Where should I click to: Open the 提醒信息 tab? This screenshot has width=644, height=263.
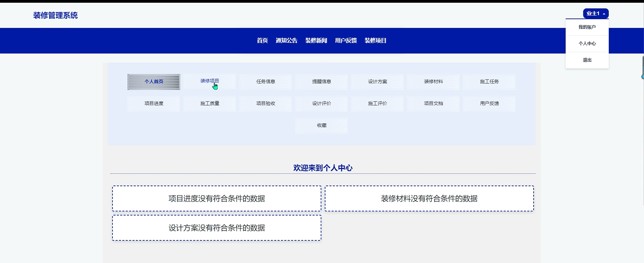pyautogui.click(x=321, y=82)
